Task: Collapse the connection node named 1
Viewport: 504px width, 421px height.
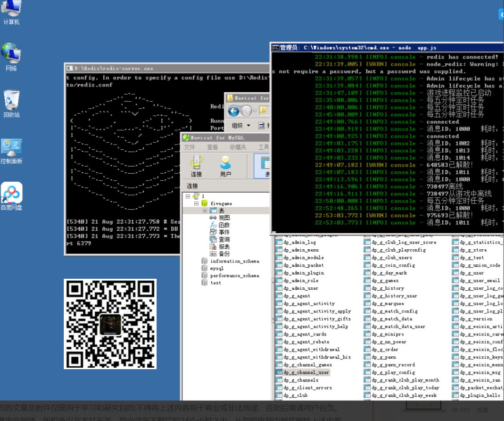Action: [188, 196]
